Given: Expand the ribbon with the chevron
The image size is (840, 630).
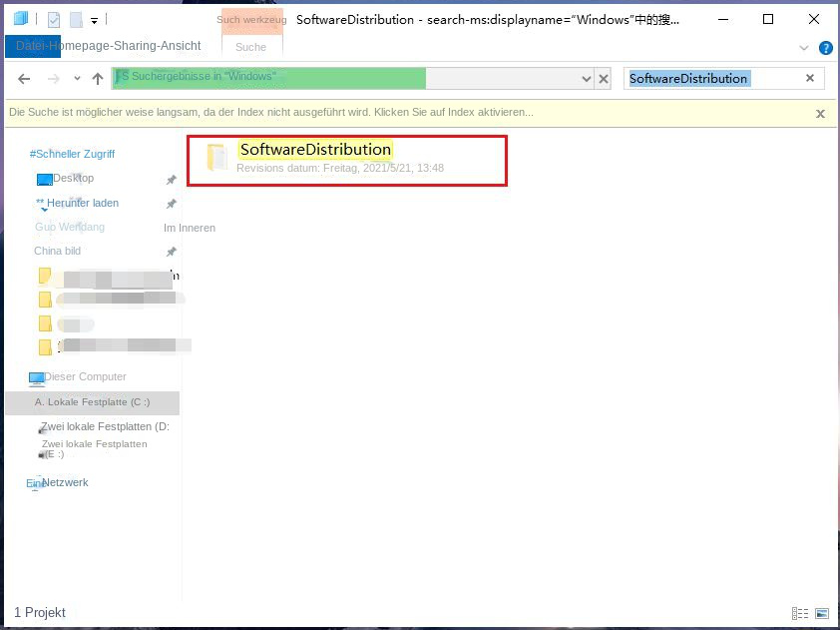Looking at the screenshot, I should 804,48.
